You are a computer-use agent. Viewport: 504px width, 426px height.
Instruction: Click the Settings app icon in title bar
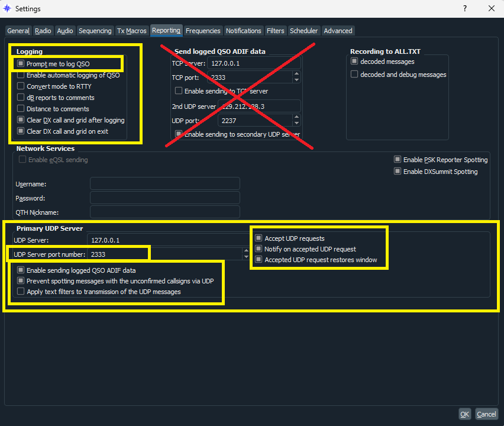(x=7, y=9)
